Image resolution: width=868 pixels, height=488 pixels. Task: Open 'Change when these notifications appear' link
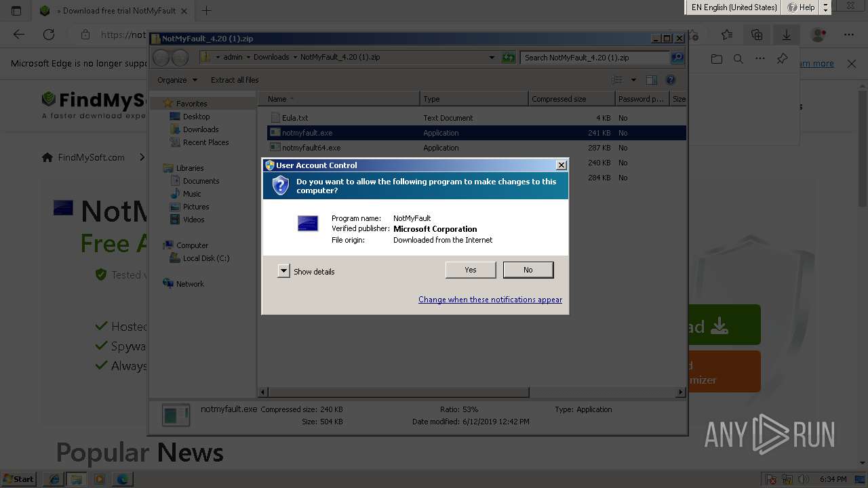tap(490, 300)
